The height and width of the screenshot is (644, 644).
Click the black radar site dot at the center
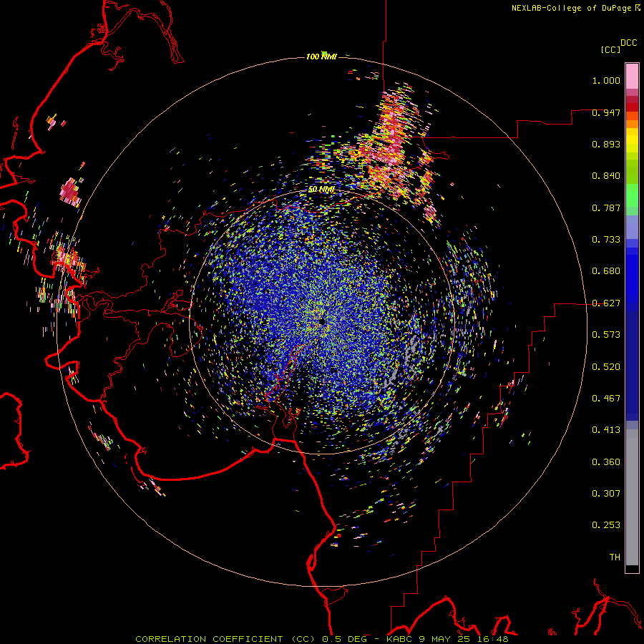click(x=322, y=322)
